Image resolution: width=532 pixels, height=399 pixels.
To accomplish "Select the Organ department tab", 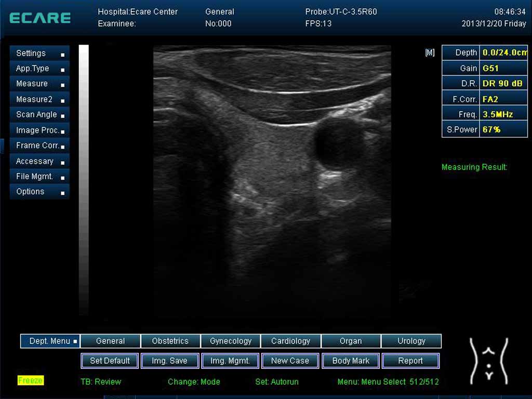I will click(351, 341).
